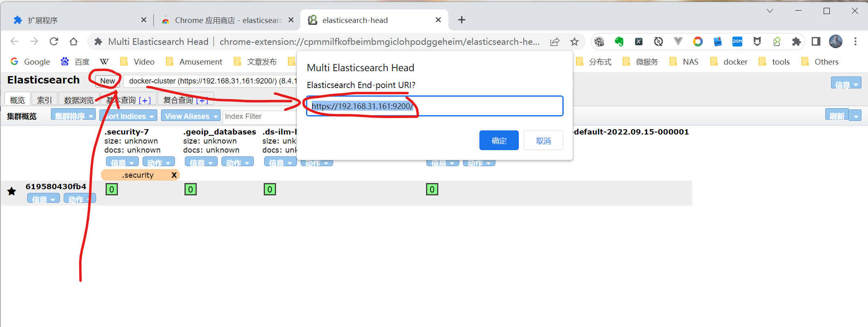Open the Extensions puzzle piece icon
This screenshot has height=327, width=868.
[796, 42]
